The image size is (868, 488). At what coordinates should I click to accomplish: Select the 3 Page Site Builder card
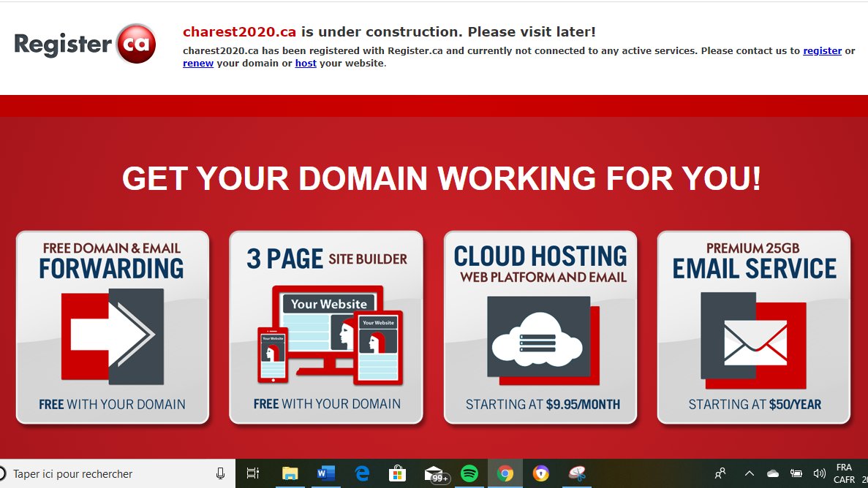coord(326,327)
